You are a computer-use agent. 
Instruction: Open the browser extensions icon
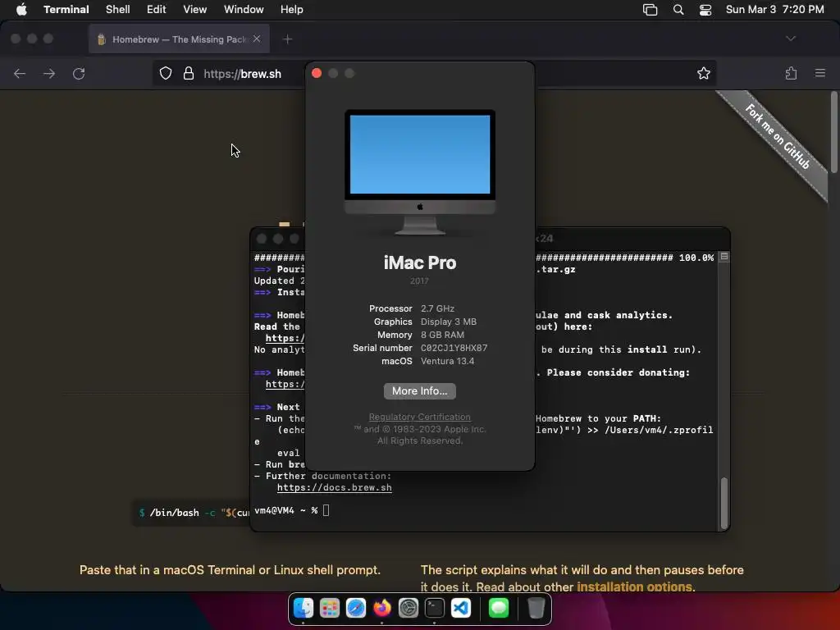pos(791,73)
